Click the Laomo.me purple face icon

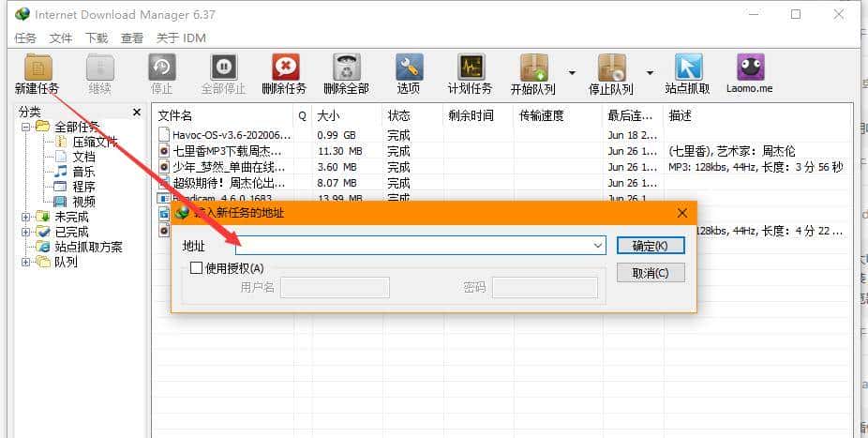tap(751, 68)
